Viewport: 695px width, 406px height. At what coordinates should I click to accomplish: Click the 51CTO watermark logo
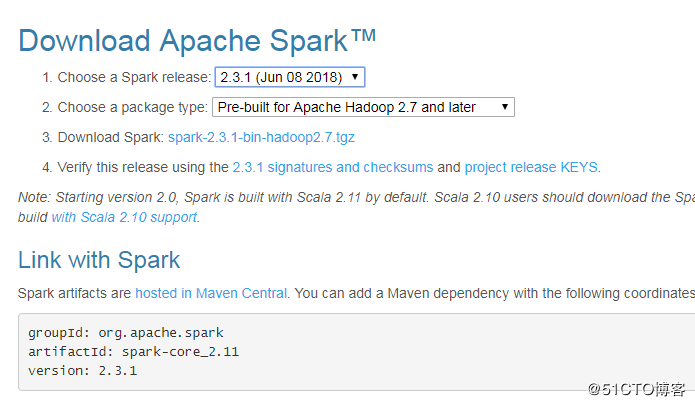coord(636,388)
